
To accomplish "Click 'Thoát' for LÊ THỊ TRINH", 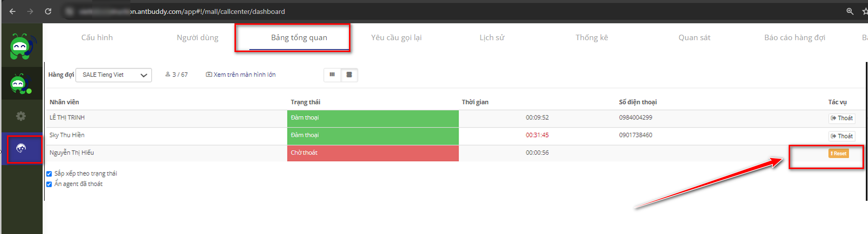I will tap(842, 118).
